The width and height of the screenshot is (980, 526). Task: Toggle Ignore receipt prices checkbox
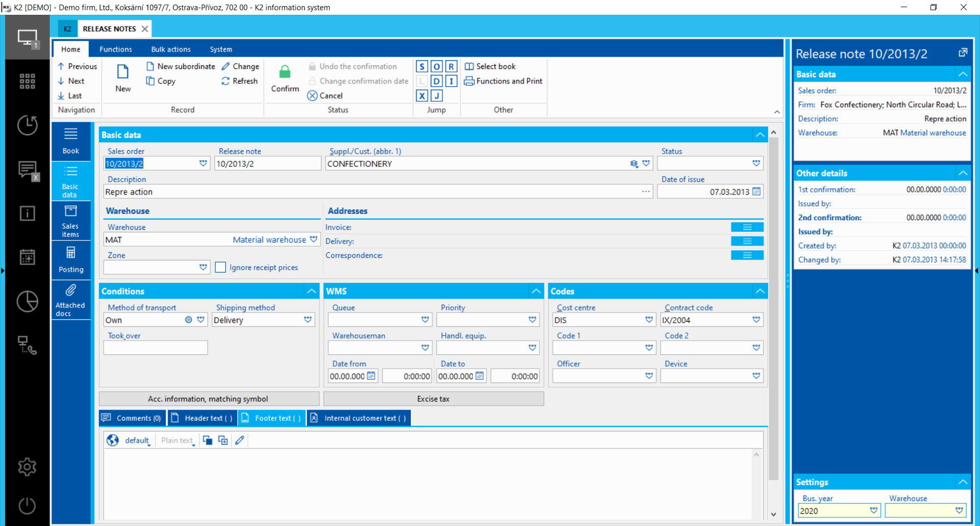click(x=220, y=268)
